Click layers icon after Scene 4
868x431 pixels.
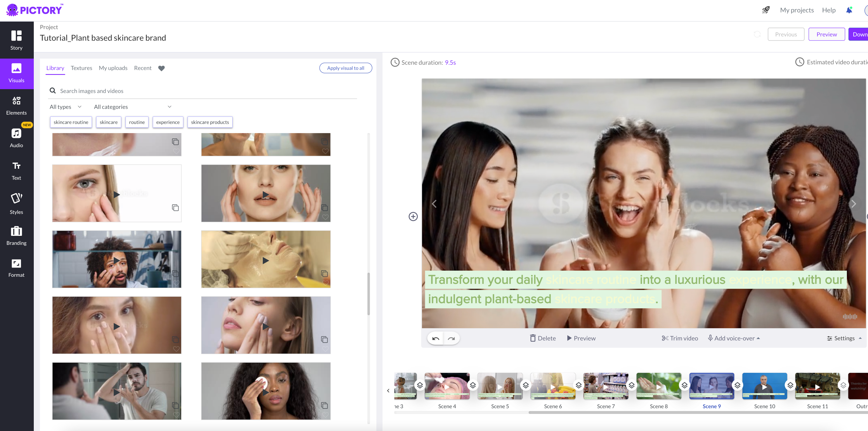point(473,385)
